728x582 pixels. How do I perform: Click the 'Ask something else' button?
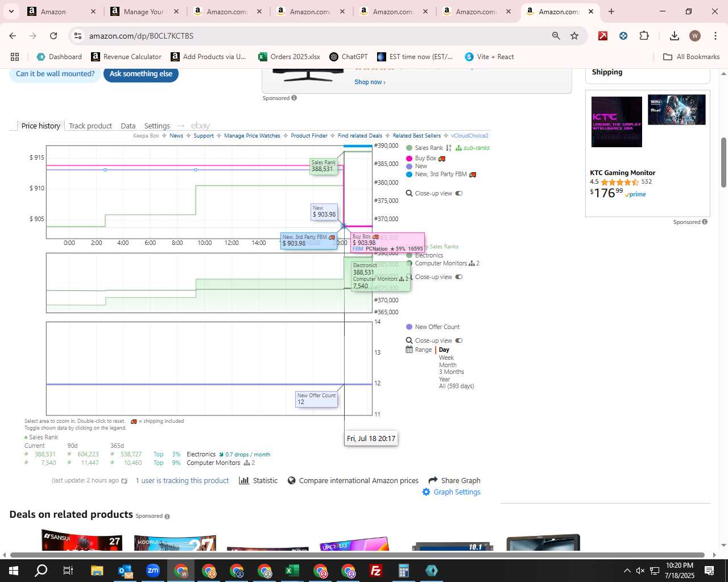tap(141, 74)
